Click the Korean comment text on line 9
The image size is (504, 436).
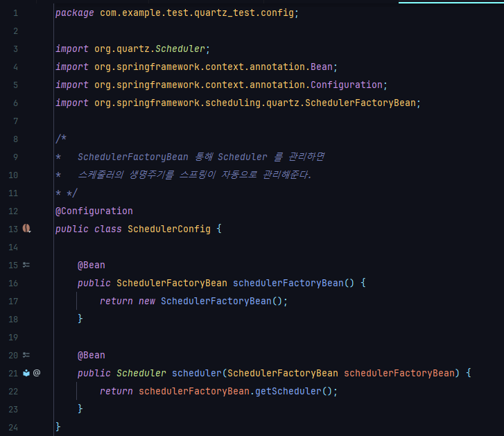point(201,157)
